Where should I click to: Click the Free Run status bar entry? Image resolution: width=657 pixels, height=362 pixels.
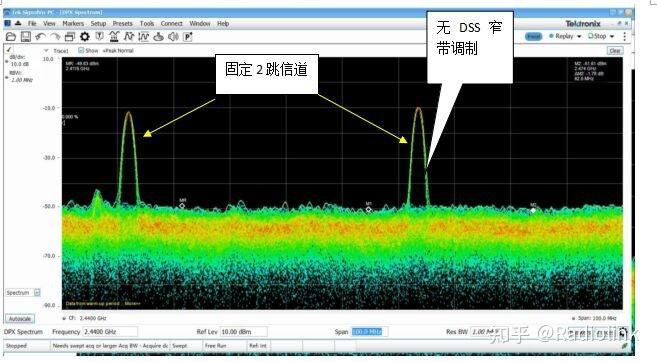pyautogui.click(x=215, y=346)
